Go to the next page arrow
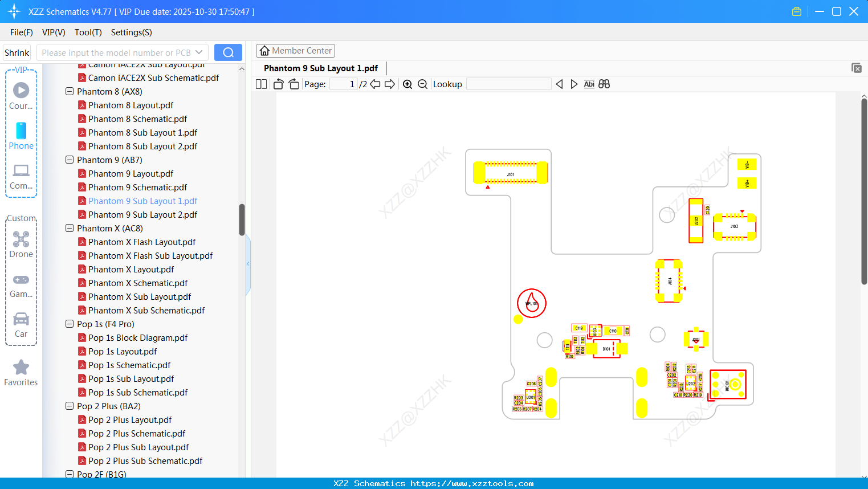The width and height of the screenshot is (868, 489). point(390,84)
